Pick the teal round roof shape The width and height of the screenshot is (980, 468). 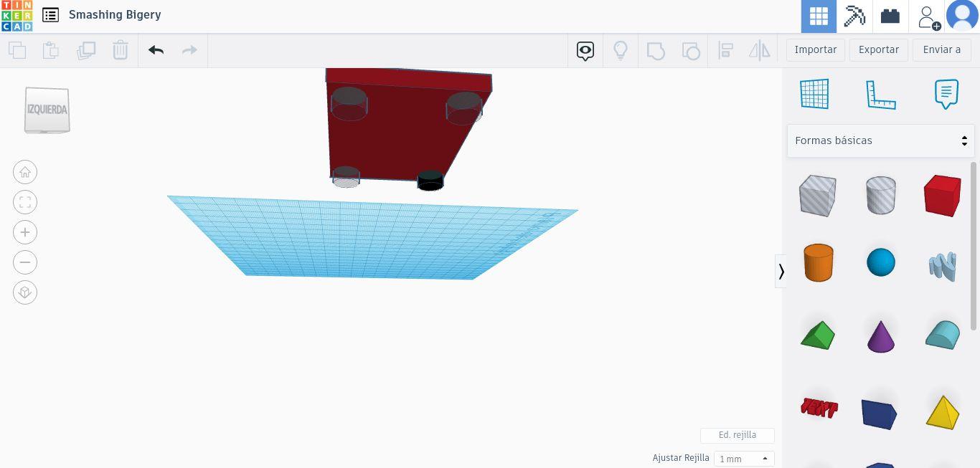coord(943,335)
